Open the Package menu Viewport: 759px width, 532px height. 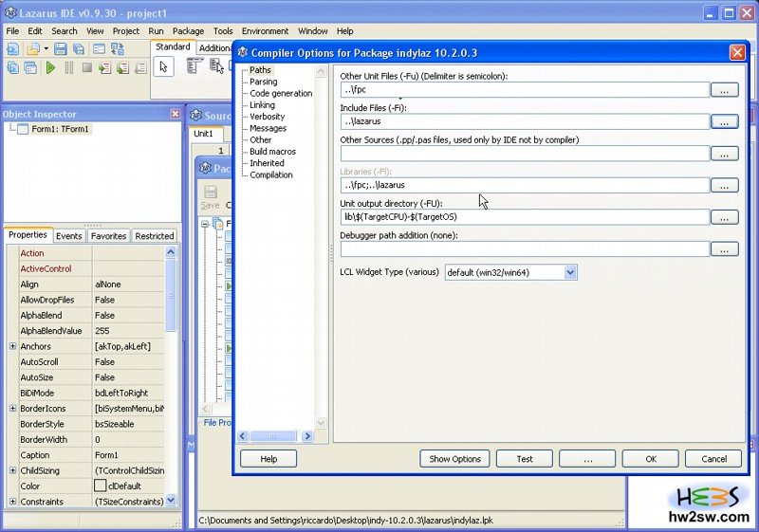[188, 31]
